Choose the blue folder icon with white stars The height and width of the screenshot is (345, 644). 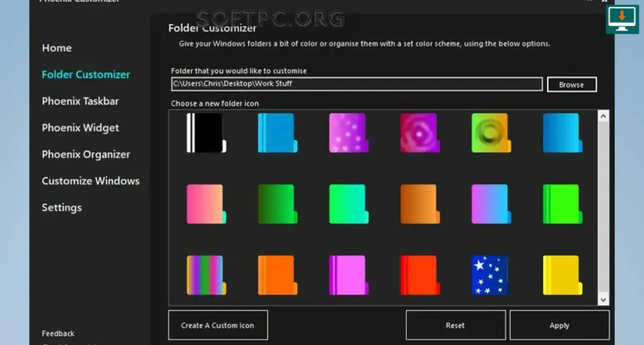[491, 275]
